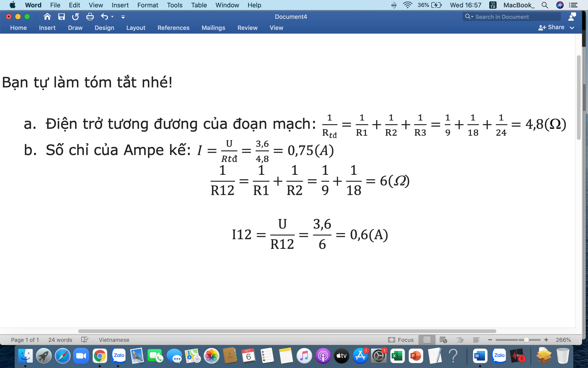Select the References ribbon tab
This screenshot has width=588, height=368.
pyautogui.click(x=173, y=28)
